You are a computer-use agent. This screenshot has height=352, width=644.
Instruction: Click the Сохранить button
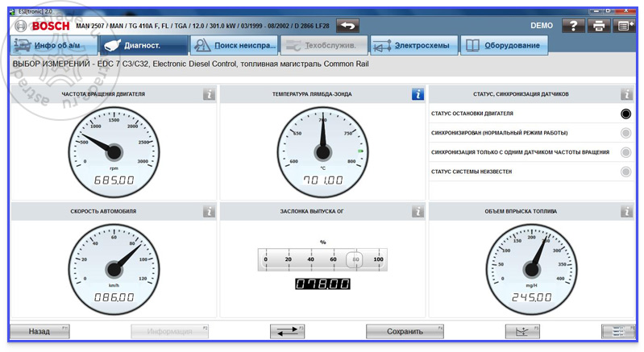point(405,332)
